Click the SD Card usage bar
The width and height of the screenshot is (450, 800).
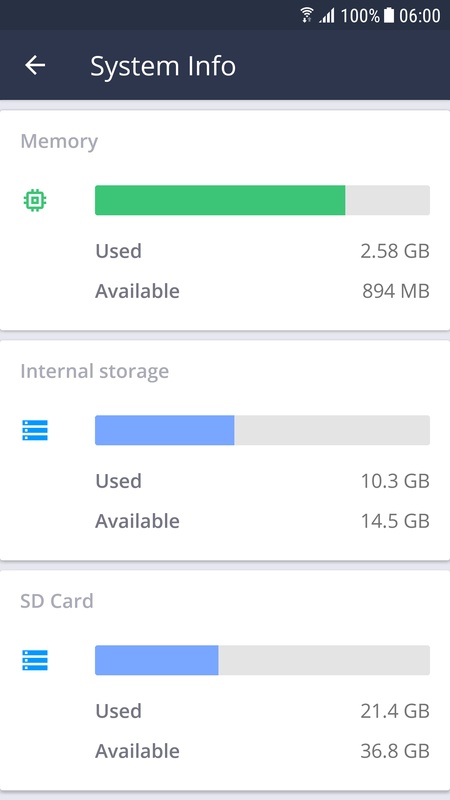[262, 660]
